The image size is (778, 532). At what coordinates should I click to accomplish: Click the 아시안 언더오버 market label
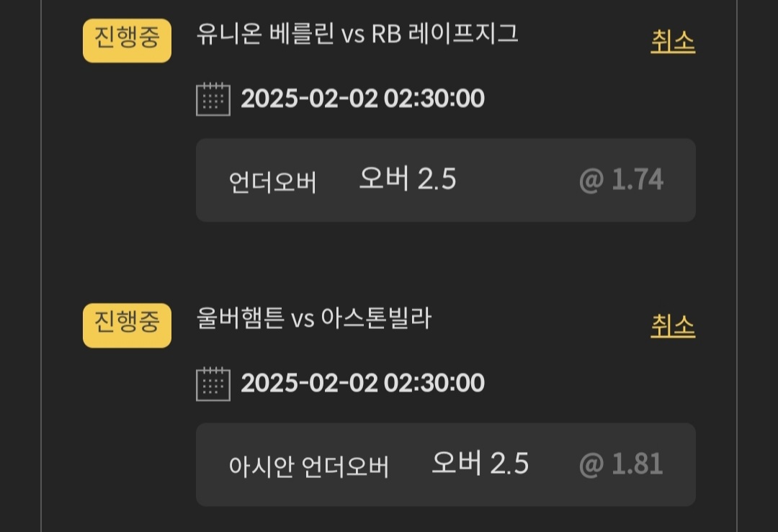pyautogui.click(x=308, y=467)
